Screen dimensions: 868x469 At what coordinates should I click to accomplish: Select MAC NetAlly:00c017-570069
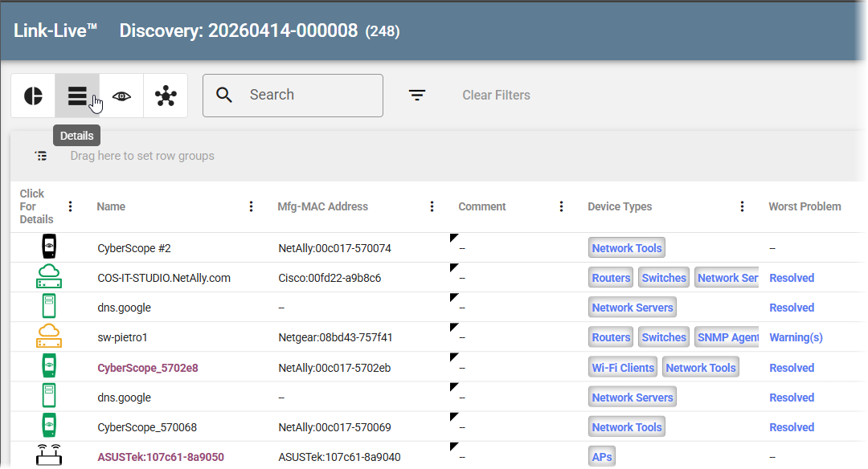click(334, 427)
